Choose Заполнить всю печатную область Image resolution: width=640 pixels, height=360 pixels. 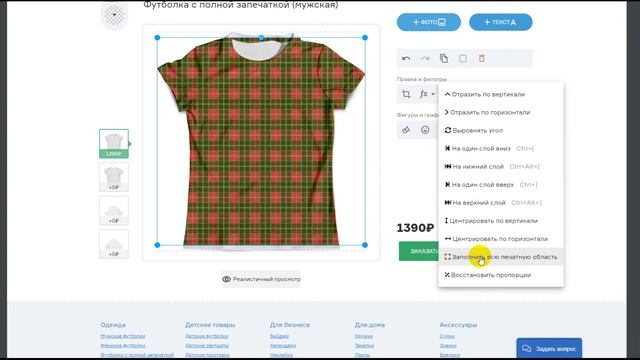point(501,257)
